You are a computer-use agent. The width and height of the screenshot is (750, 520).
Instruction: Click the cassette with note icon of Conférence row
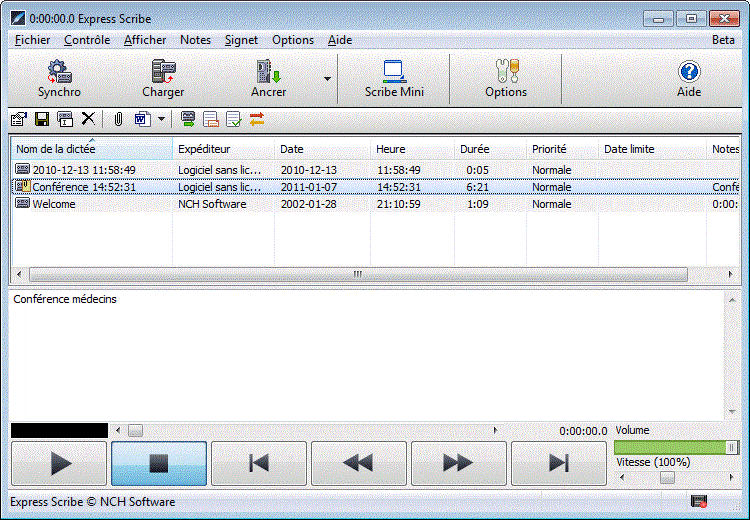pyautogui.click(x=22, y=186)
